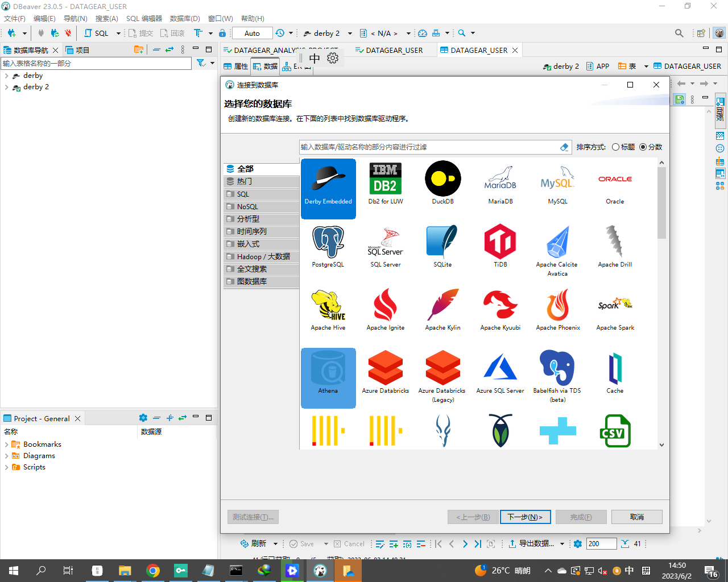Switch to DATAGEAR_USER script tab

[x=389, y=50]
